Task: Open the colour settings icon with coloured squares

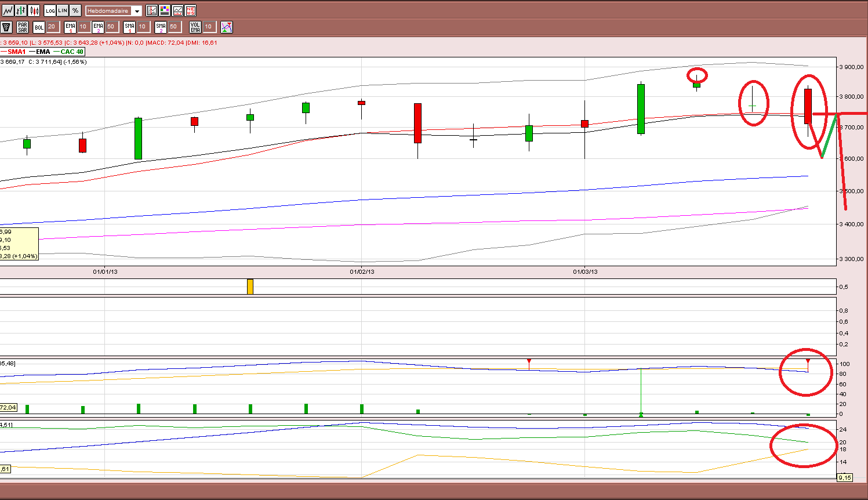Action: pyautogui.click(x=165, y=10)
